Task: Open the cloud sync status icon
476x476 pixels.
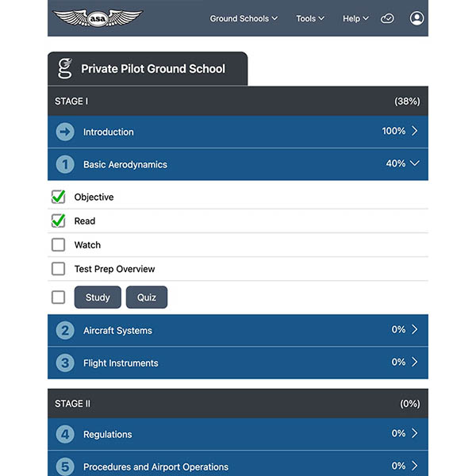Action: pos(387,18)
